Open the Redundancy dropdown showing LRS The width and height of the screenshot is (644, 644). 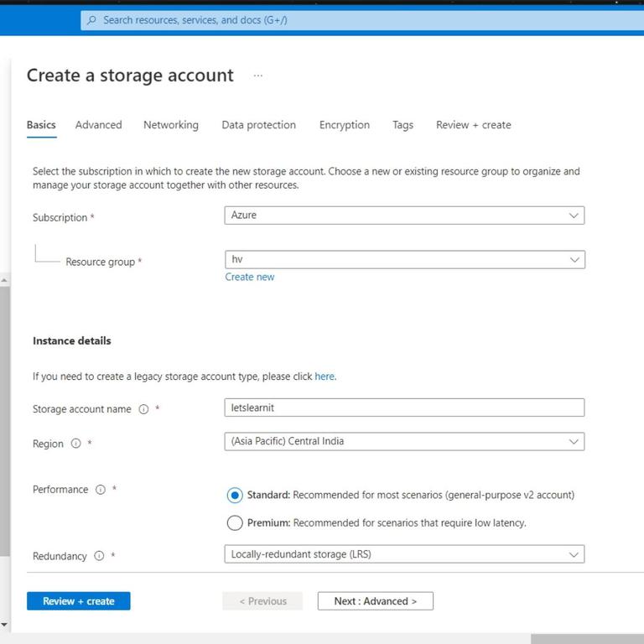pyautogui.click(x=404, y=554)
